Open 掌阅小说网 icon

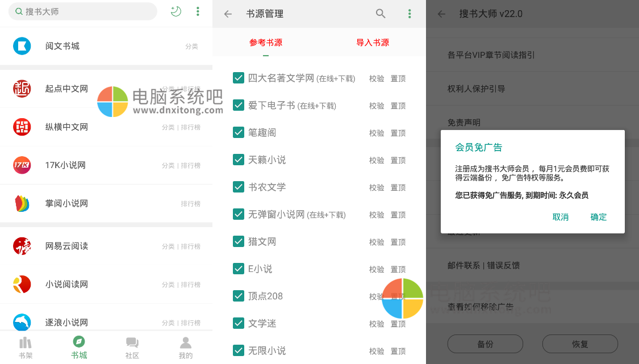tap(22, 203)
